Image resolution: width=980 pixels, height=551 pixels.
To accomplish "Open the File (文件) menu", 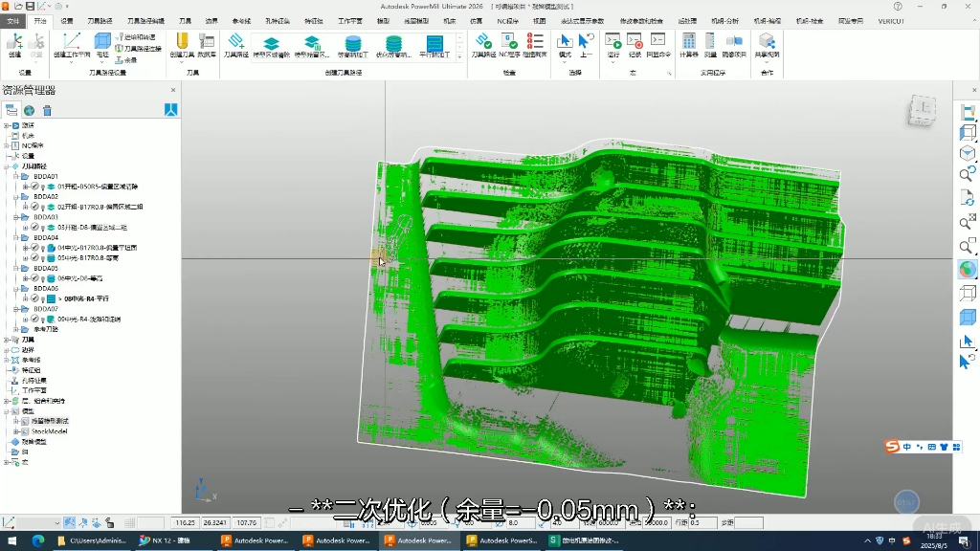I will 13,21.
